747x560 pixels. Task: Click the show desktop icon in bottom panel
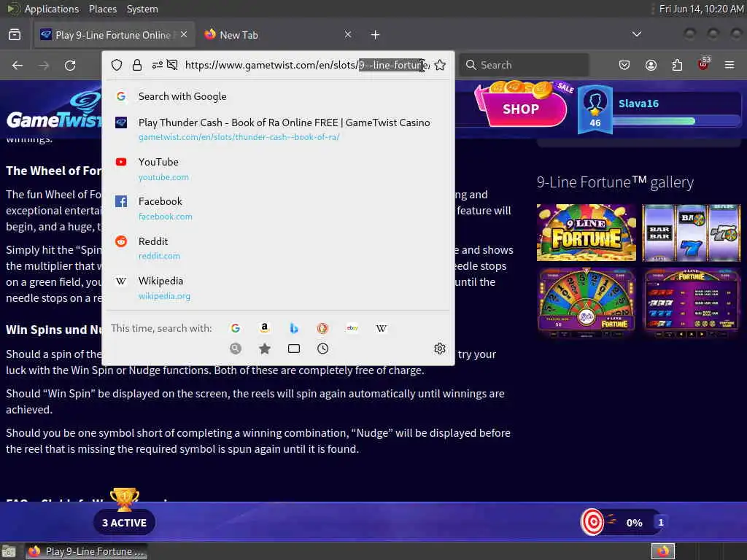click(9, 552)
